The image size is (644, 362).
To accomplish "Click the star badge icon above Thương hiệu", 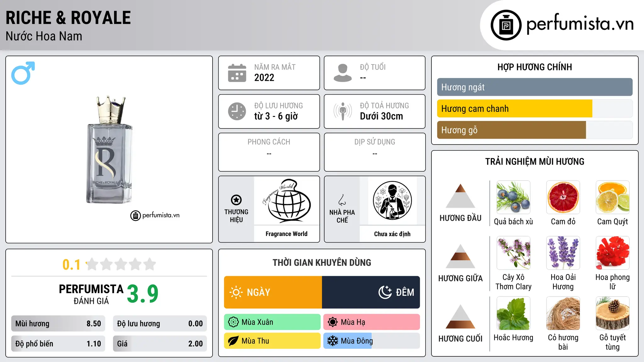I will 236,200.
